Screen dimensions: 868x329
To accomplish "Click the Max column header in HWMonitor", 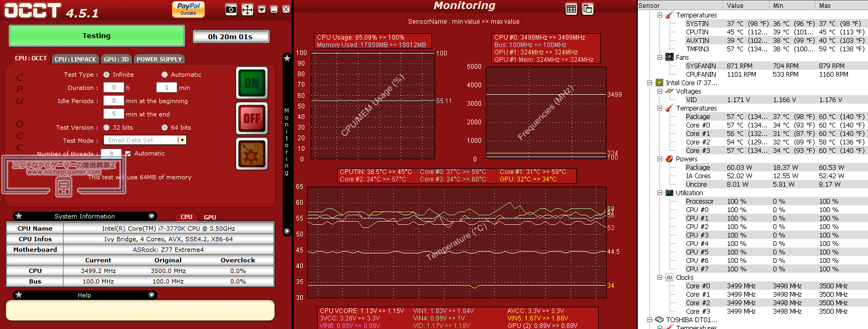I will [842, 5].
